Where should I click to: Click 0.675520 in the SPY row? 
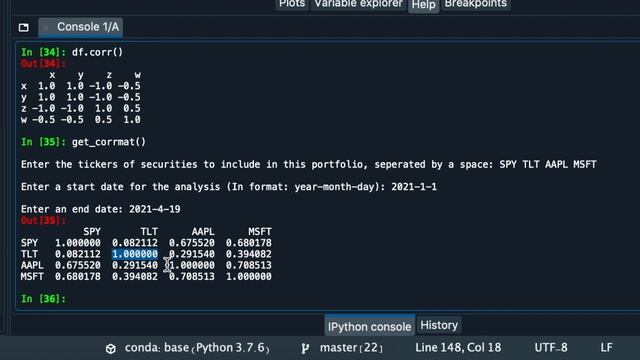[x=192, y=243]
